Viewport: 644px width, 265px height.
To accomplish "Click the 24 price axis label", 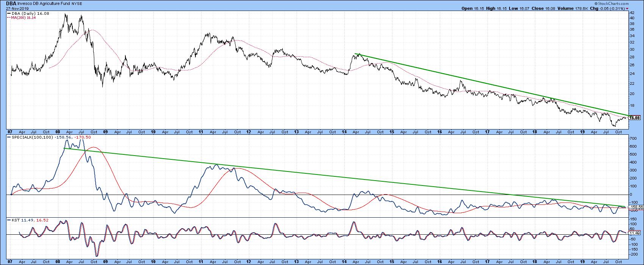I will (631, 73).
